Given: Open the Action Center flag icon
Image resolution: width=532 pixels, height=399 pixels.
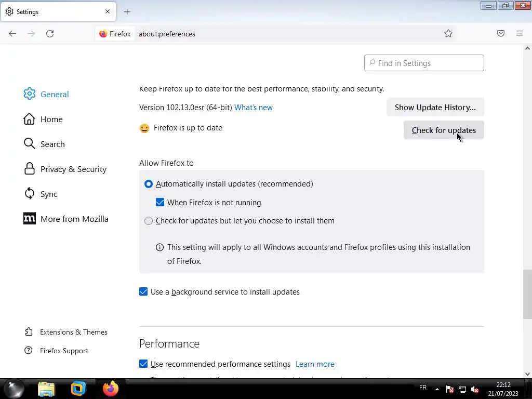Looking at the screenshot, I should [x=450, y=389].
